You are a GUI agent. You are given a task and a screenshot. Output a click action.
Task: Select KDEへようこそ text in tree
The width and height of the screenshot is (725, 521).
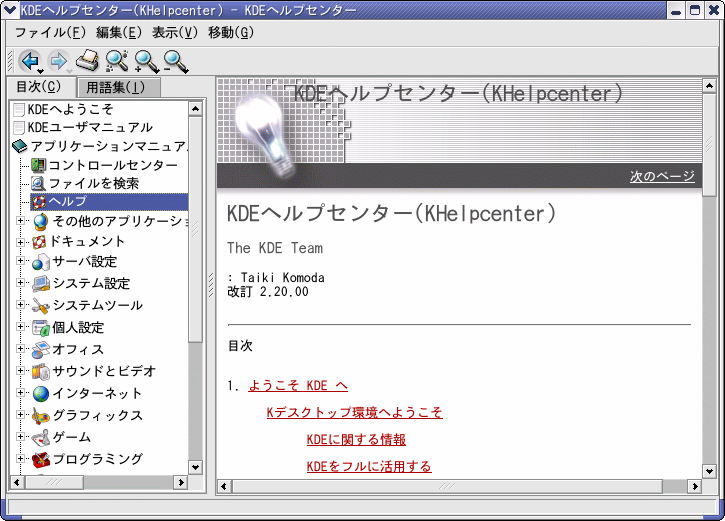coord(70,110)
